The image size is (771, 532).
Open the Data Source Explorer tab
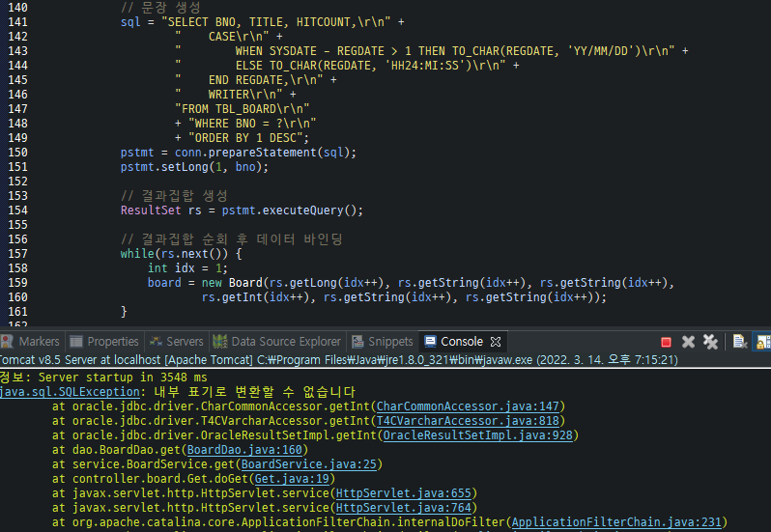coord(277,342)
